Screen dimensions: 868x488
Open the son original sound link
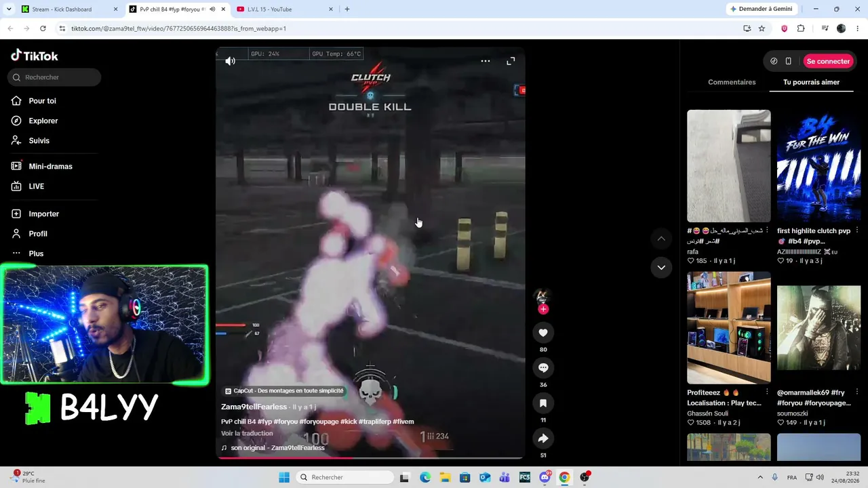[277, 448]
